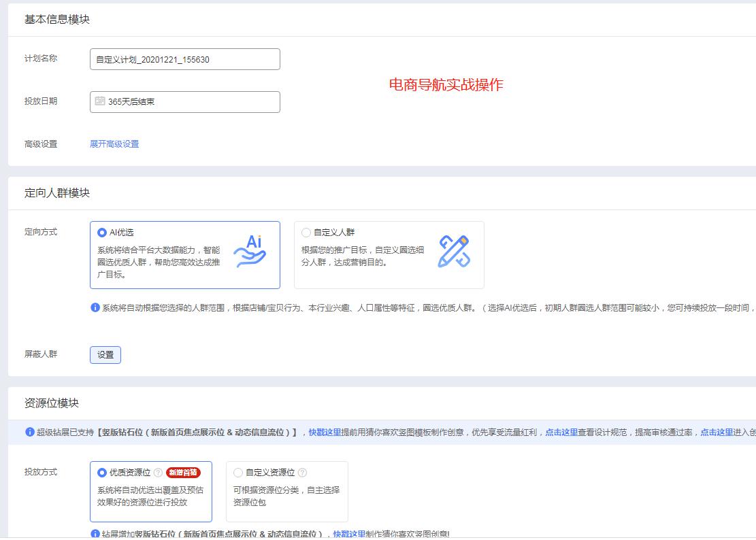Click the help icon beside 自定义资源位
Screen dimensions: 756x540
coord(302,473)
